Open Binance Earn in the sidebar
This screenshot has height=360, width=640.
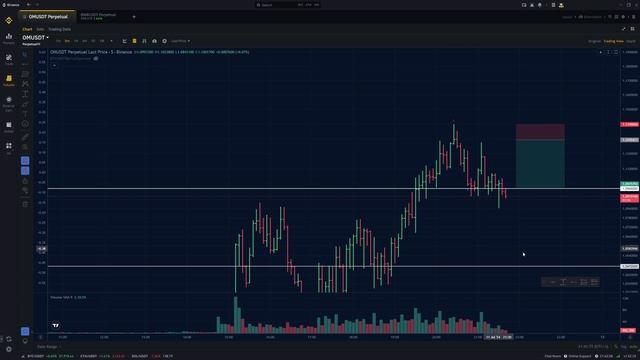click(9, 104)
